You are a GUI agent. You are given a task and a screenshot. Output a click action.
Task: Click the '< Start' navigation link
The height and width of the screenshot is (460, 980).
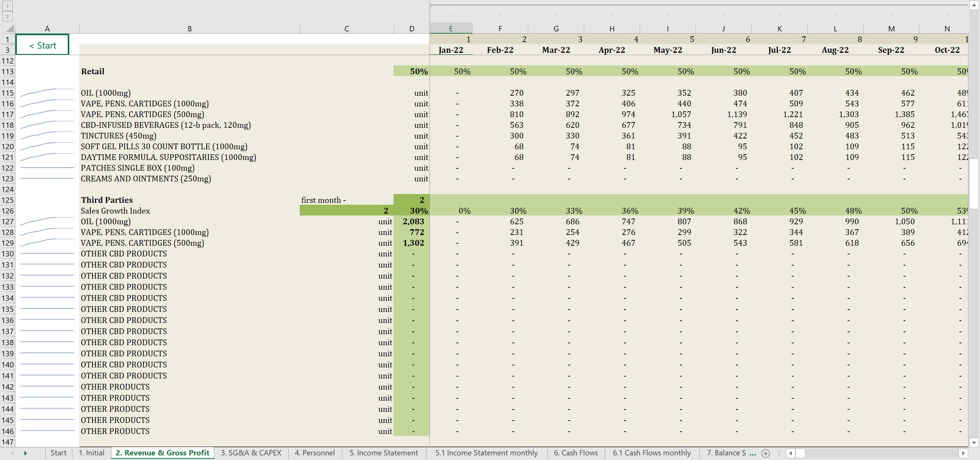point(42,45)
